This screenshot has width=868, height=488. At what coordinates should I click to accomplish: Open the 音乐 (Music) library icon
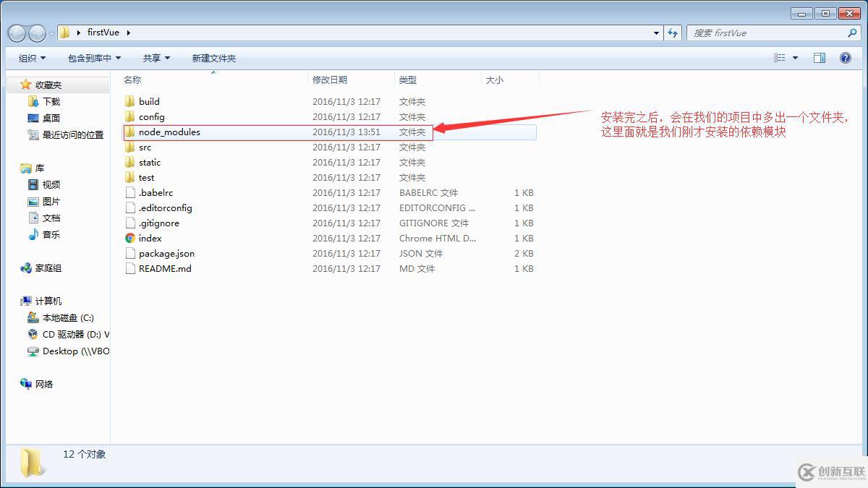tap(32, 234)
